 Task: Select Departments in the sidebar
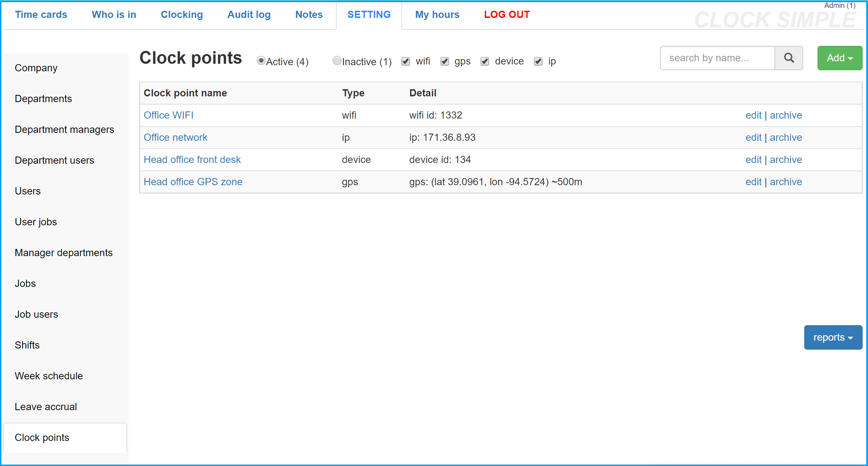tap(43, 99)
